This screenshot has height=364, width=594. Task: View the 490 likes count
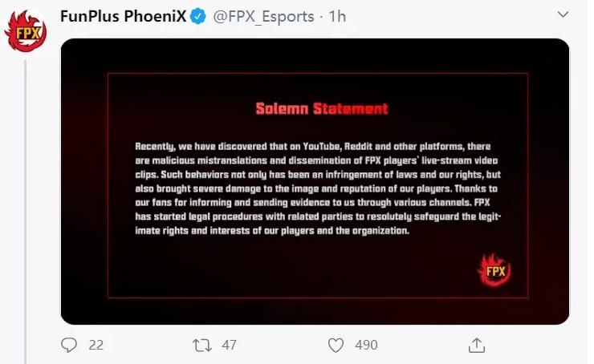tap(366, 345)
